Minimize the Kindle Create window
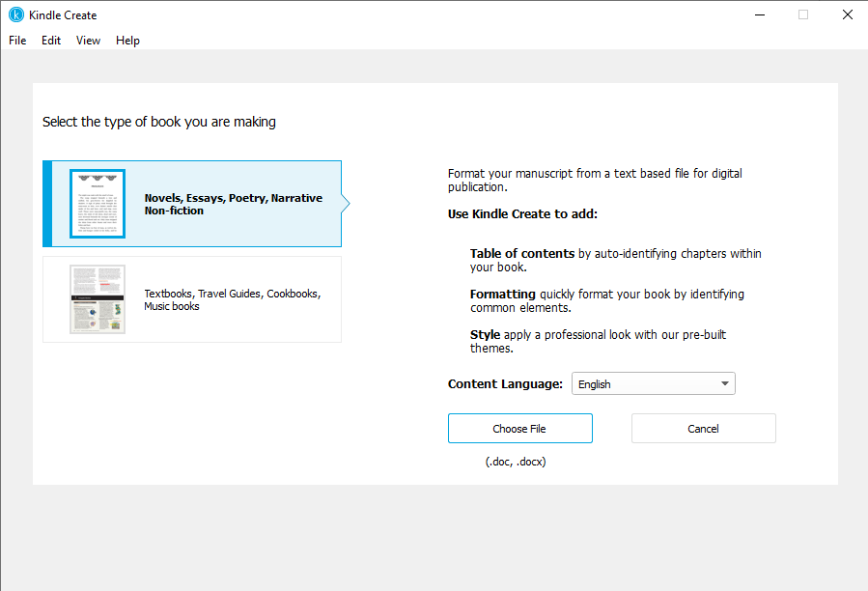The image size is (868, 591). tap(760, 14)
